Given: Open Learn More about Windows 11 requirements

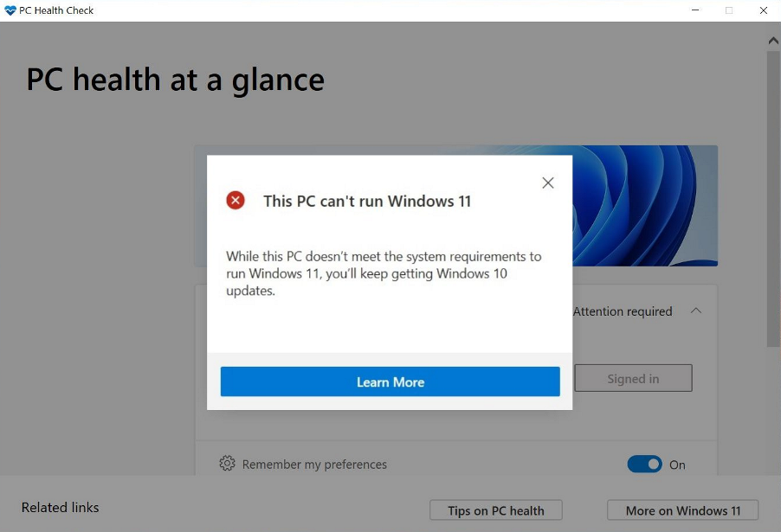Looking at the screenshot, I should tap(390, 381).
